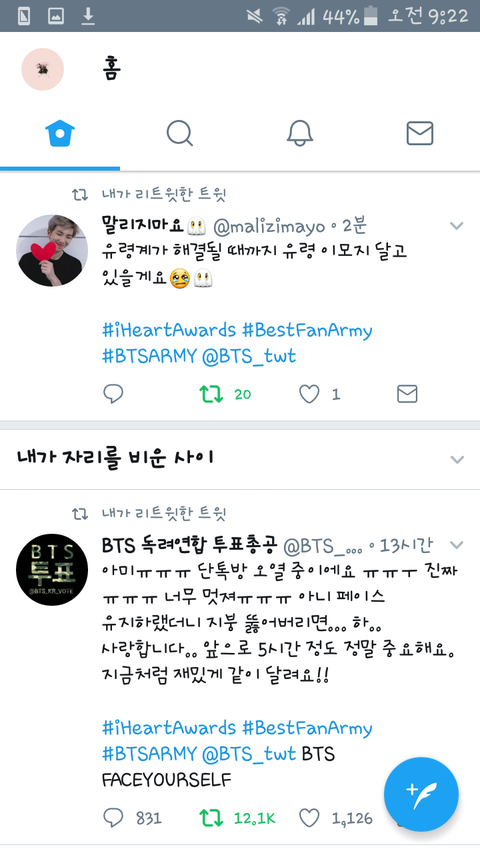
Task: Open the @BTS_twt mention in second tweet
Action: [249, 754]
